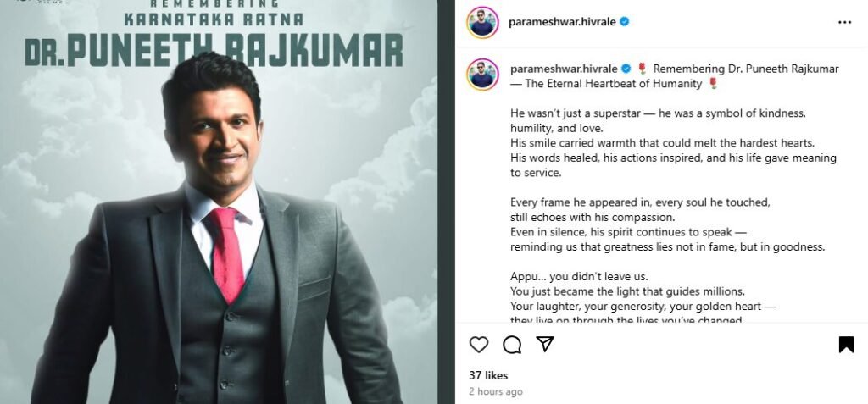Save the post with the bookmark icon

coord(846,345)
